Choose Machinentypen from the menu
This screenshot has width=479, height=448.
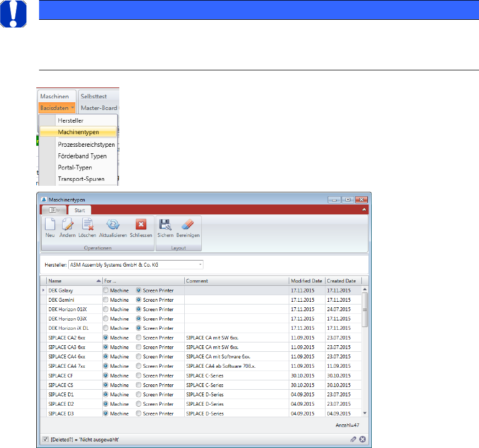pos(78,132)
